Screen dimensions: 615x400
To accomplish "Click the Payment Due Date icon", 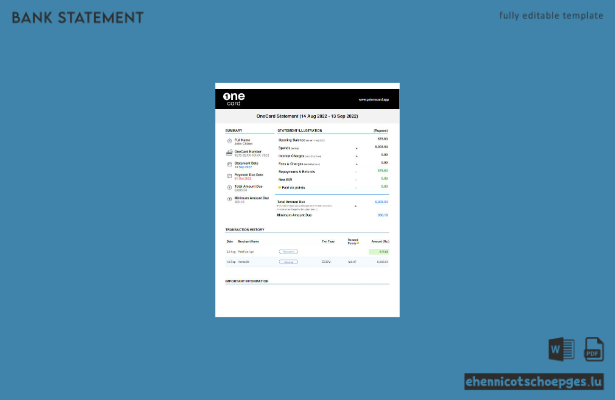I will 229,176.
